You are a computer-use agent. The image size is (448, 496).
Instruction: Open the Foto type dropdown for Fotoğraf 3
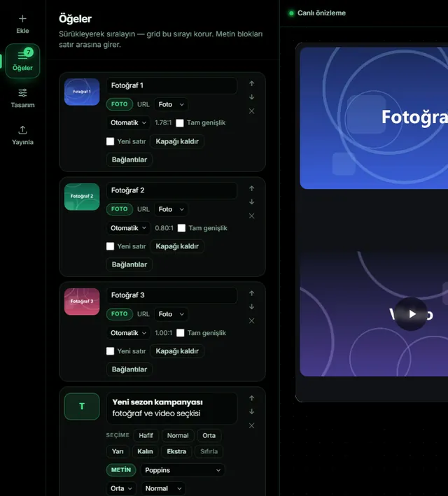[x=171, y=314]
